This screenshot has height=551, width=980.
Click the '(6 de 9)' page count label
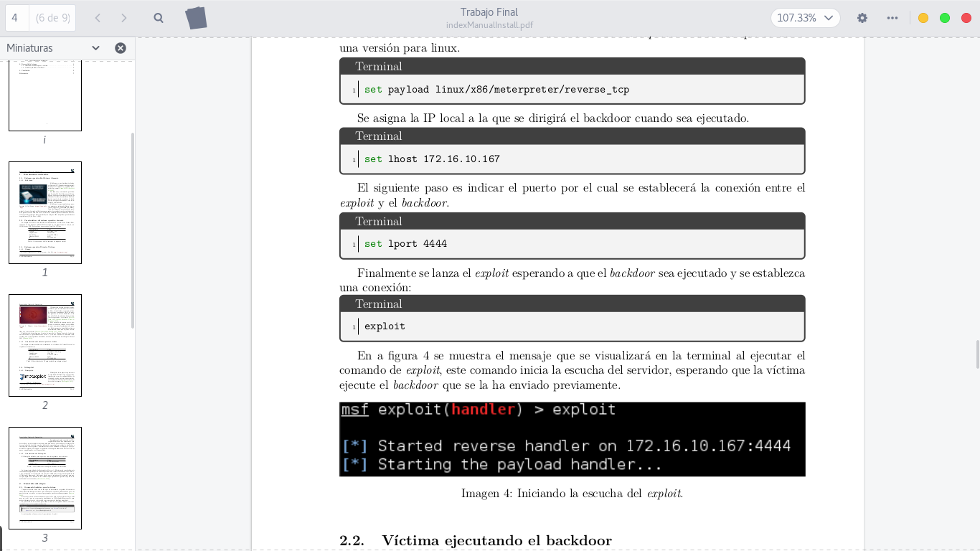coord(52,18)
